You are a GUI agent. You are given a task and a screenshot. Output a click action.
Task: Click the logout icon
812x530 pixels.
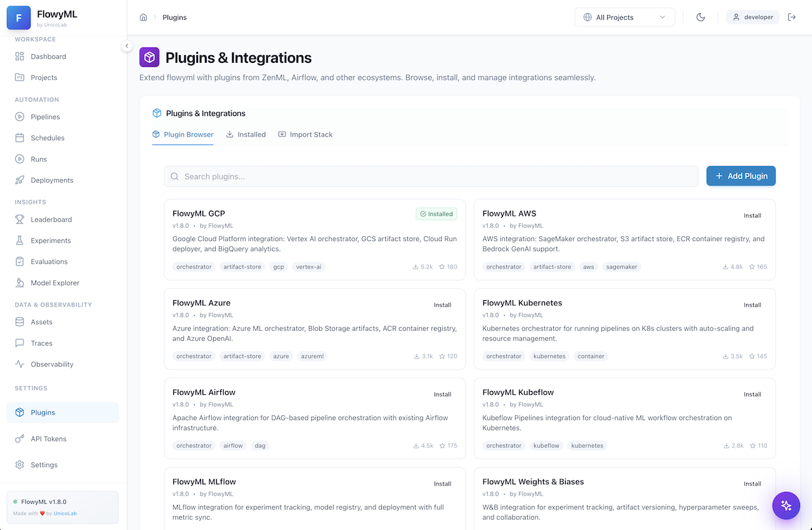(792, 17)
